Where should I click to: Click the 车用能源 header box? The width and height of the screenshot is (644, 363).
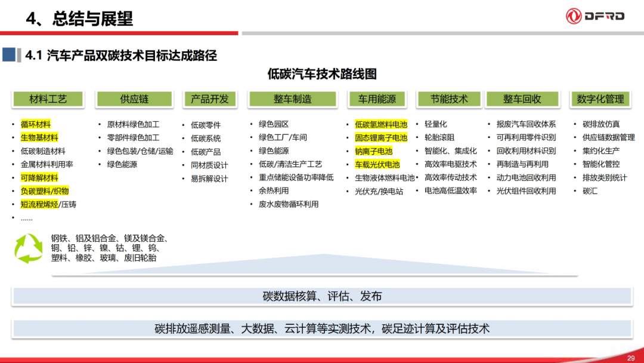(x=378, y=99)
